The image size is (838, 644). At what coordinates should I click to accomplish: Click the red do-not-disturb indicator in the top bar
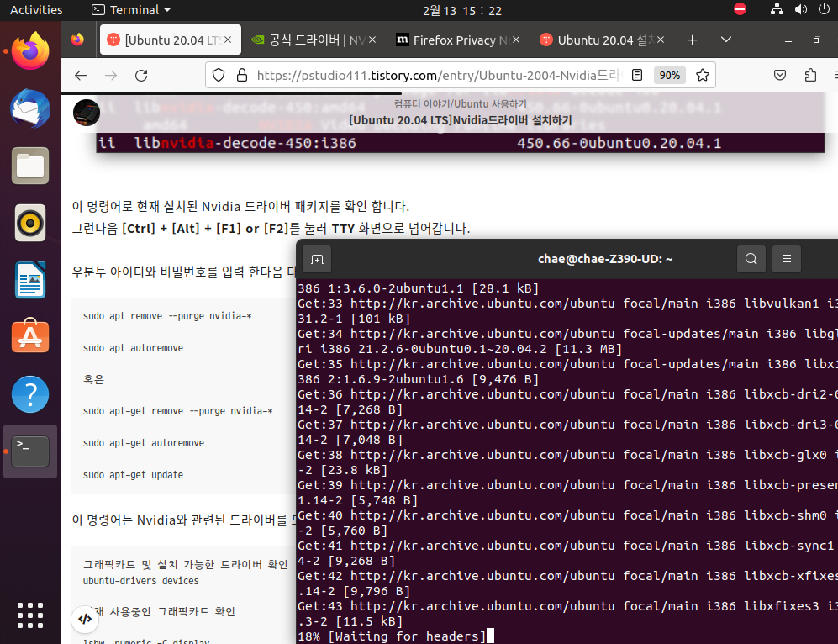pos(740,9)
